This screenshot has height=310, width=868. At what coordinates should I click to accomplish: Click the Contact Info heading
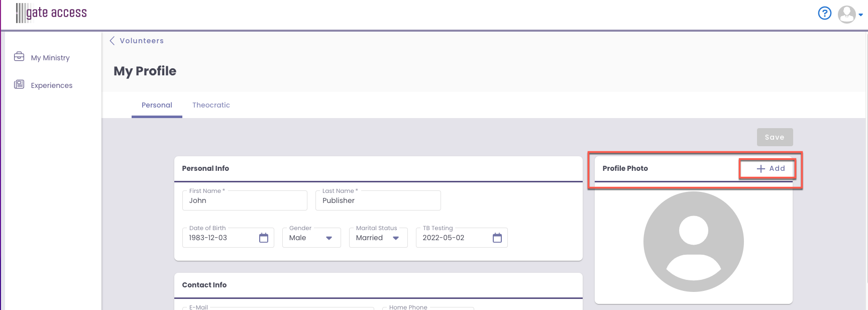tap(204, 285)
